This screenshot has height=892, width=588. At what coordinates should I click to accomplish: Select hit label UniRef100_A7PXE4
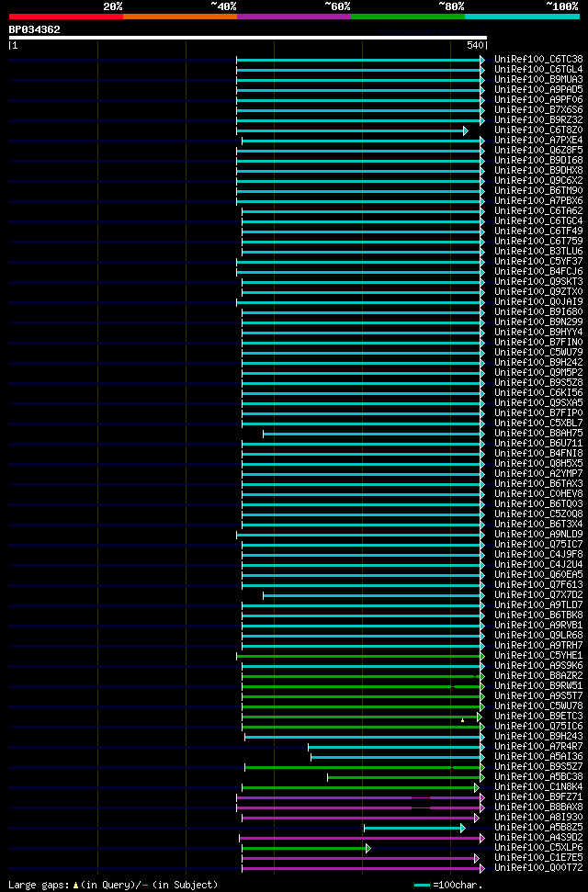[x=538, y=141]
